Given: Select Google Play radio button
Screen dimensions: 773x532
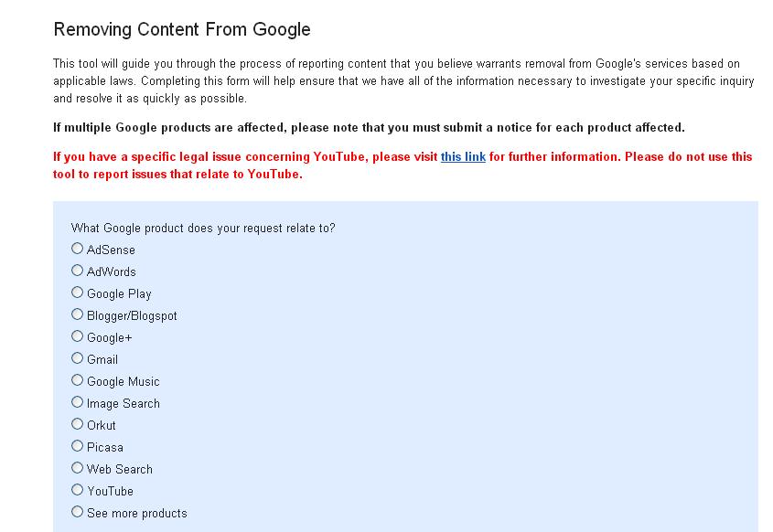Looking at the screenshot, I should tap(78, 293).
